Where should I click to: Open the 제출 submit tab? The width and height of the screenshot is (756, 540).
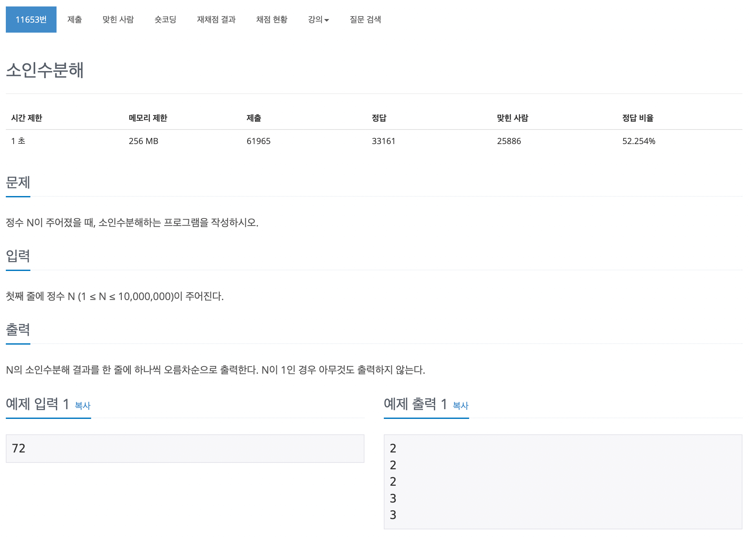click(x=75, y=20)
